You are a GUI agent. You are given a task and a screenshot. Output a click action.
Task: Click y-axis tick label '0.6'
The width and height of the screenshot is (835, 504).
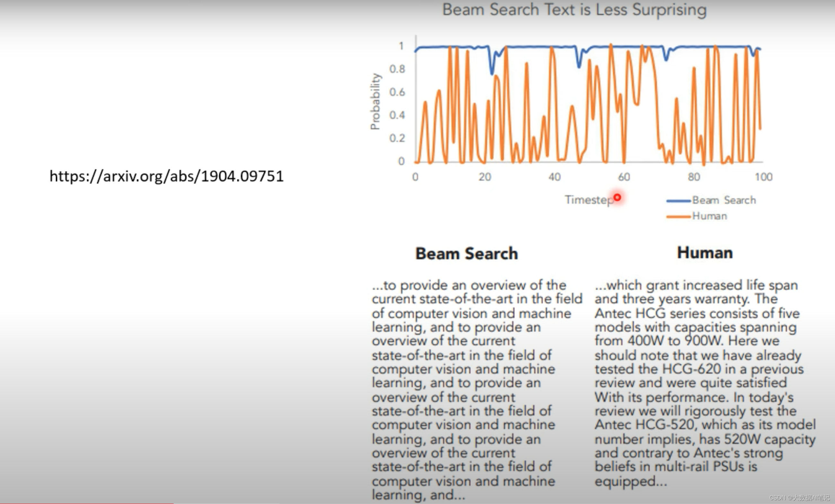[397, 92]
